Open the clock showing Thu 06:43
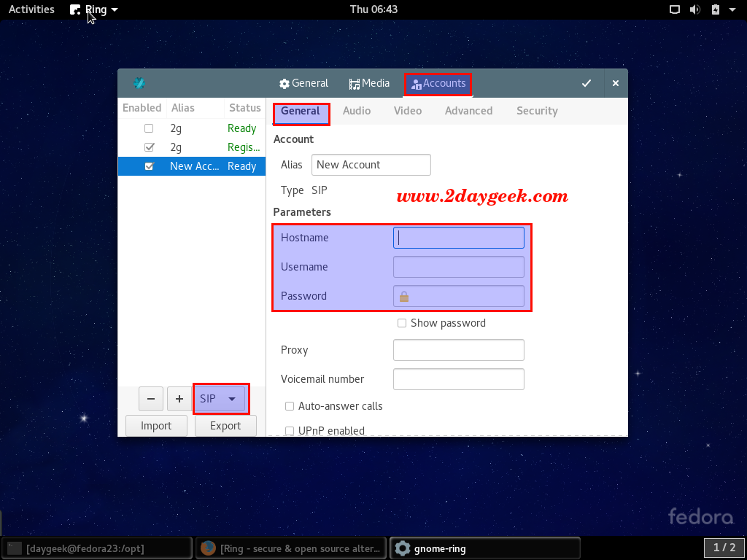 click(373, 9)
